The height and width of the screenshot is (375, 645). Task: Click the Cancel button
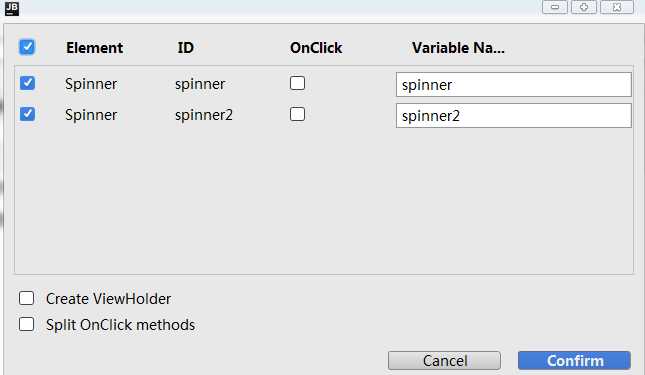[444, 361]
